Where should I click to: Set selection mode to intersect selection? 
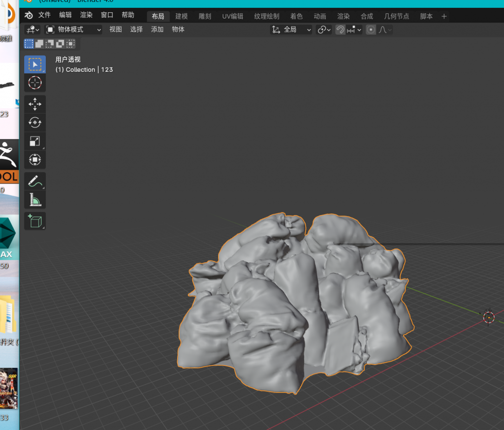click(70, 44)
